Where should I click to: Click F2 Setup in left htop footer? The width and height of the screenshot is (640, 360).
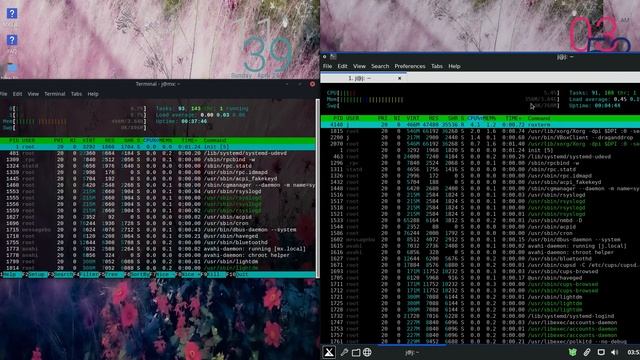(x=37, y=275)
